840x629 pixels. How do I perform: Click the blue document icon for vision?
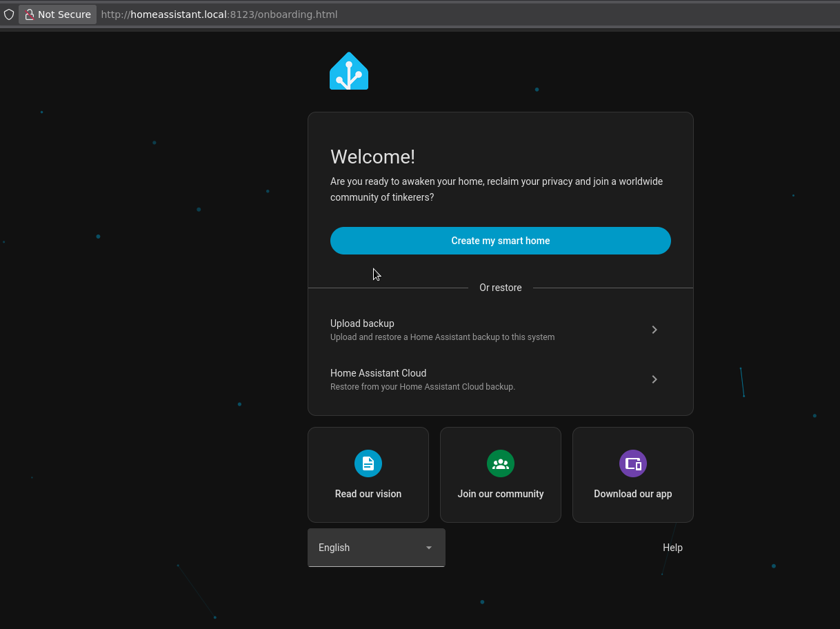point(368,463)
